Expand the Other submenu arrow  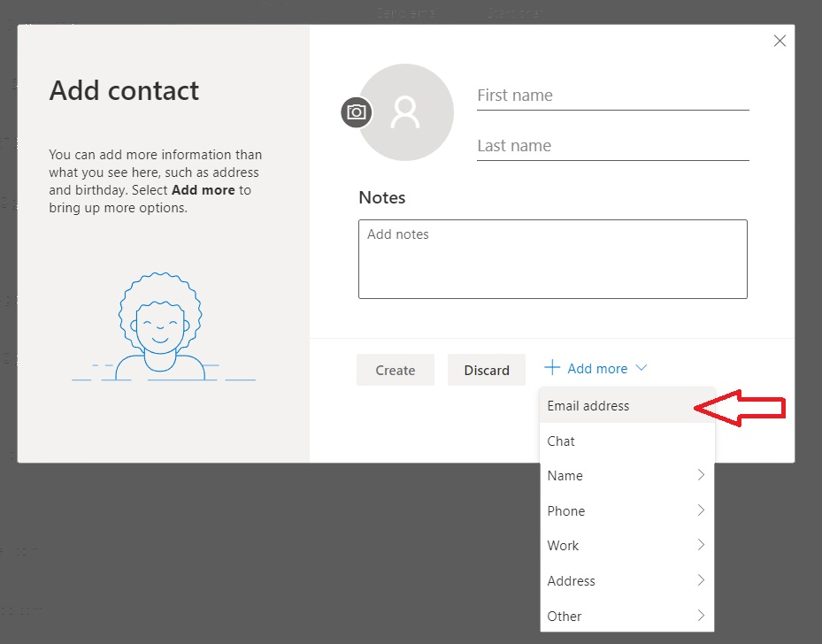coord(701,615)
